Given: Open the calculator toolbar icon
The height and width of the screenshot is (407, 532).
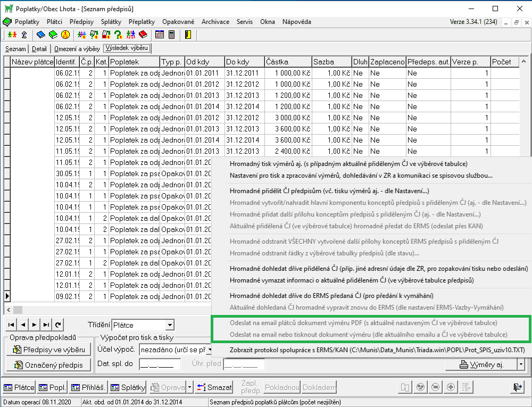Looking at the screenshot, I should (x=171, y=35).
